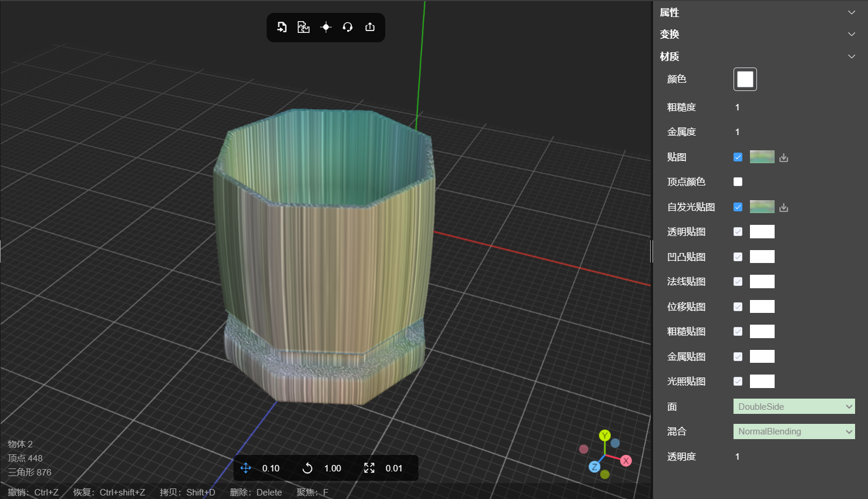Click the 自发光贴图 texture thumbnail

click(x=762, y=207)
